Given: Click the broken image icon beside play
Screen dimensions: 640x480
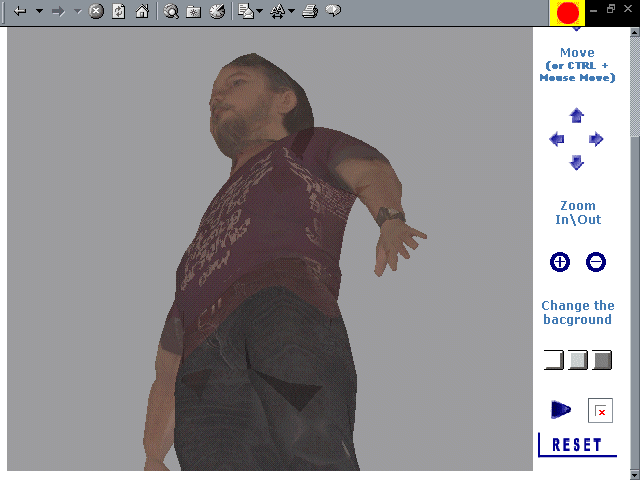Looking at the screenshot, I should pos(600,411).
